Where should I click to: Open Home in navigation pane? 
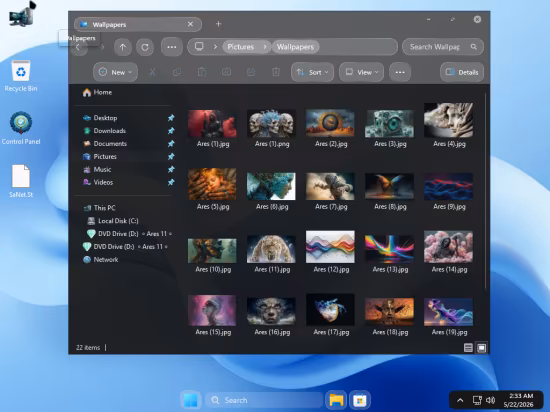[97, 92]
